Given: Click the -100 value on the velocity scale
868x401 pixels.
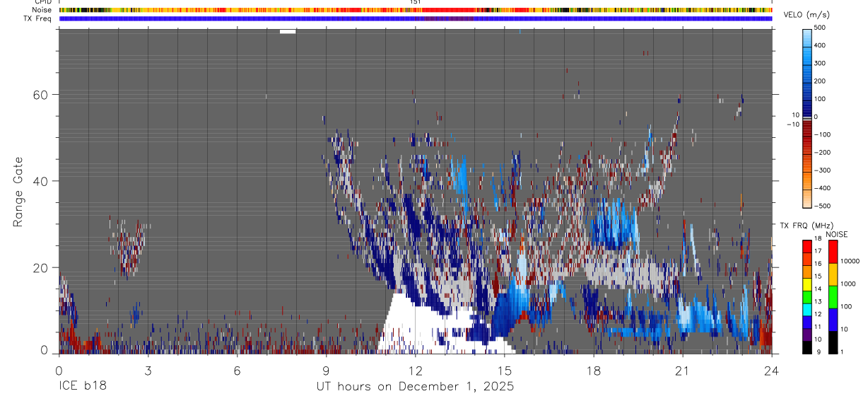Looking at the screenshot, I should coord(822,134).
